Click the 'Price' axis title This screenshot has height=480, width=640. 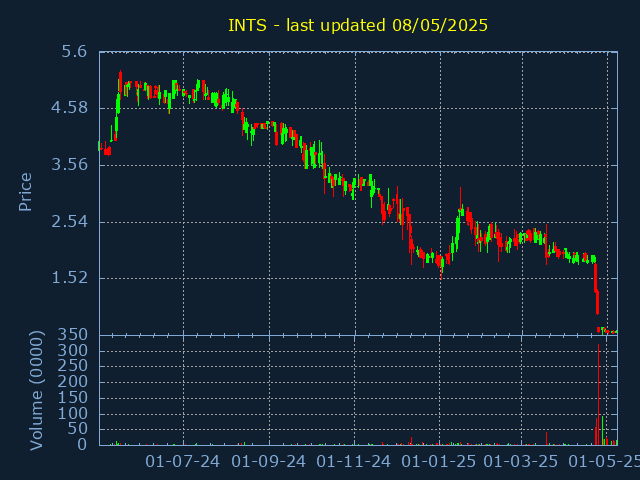(x=25, y=192)
